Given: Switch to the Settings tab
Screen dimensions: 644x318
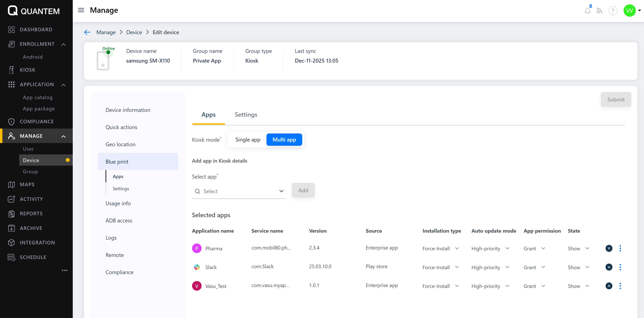Looking at the screenshot, I should click(246, 115).
